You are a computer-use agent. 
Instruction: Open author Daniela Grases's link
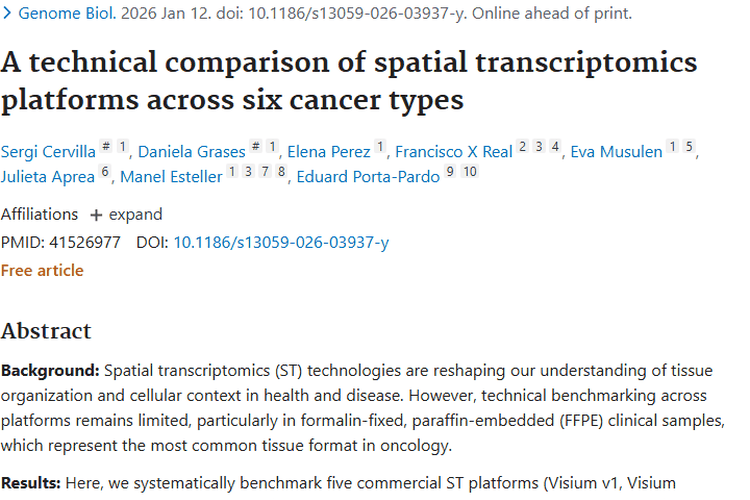[x=191, y=152]
